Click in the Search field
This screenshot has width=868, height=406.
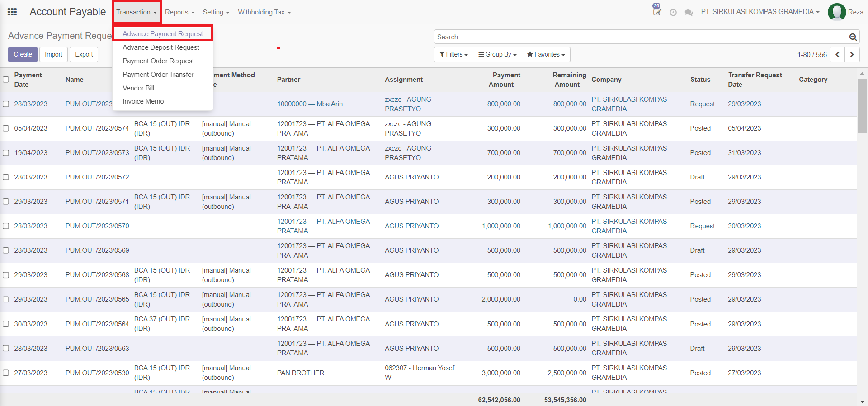[641, 37]
